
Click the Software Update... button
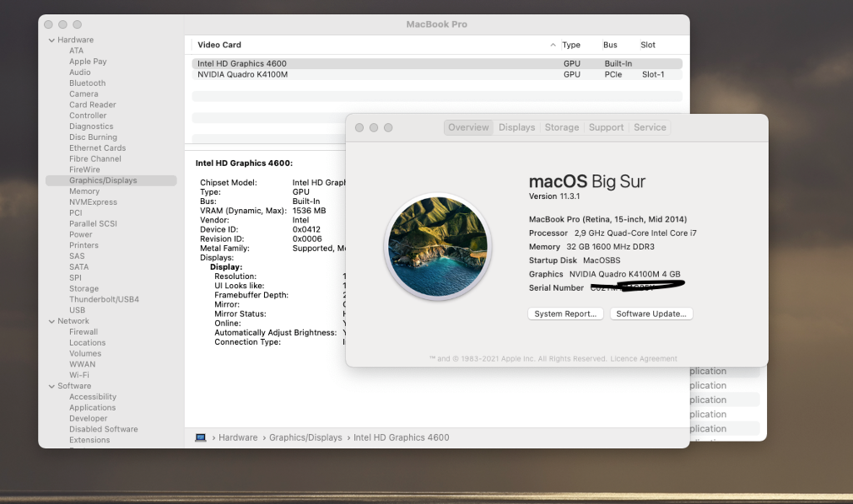(x=651, y=314)
